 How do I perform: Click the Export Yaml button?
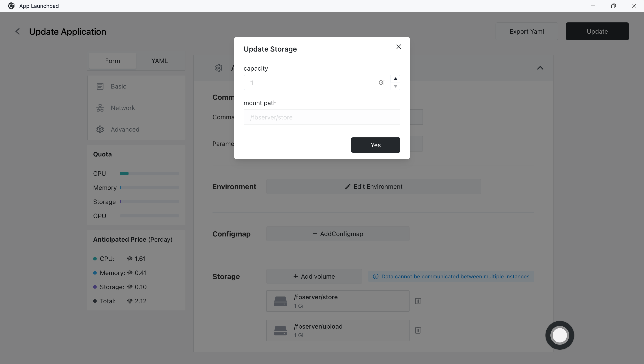coord(526,32)
